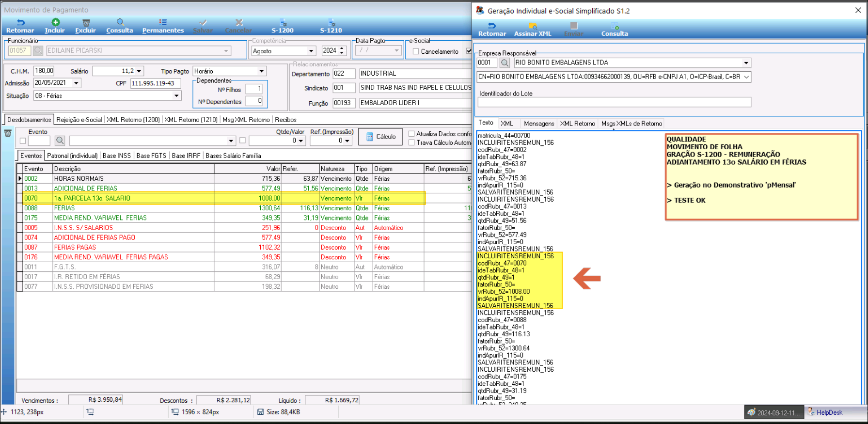The height and width of the screenshot is (424, 868).
Task: Open the S-1200 toolbar item
Action: [x=283, y=26]
